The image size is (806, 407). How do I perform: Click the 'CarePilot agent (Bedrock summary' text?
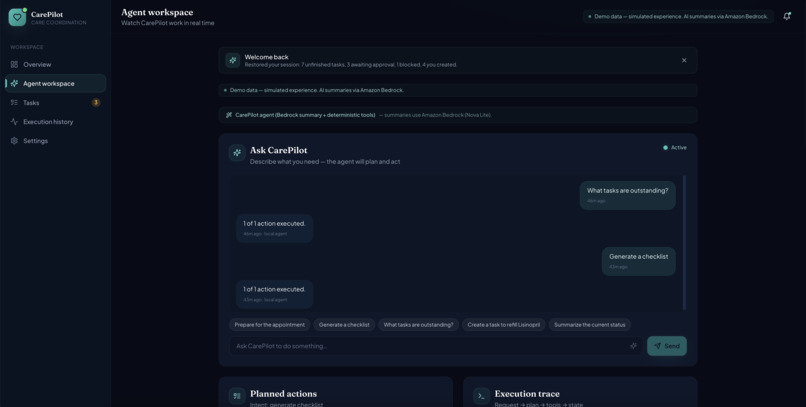point(305,115)
